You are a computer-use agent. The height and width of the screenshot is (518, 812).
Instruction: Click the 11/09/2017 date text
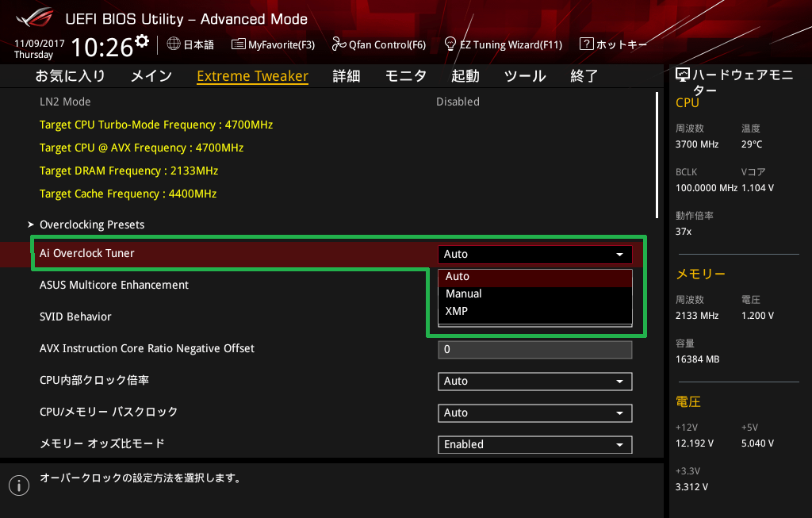(x=40, y=44)
